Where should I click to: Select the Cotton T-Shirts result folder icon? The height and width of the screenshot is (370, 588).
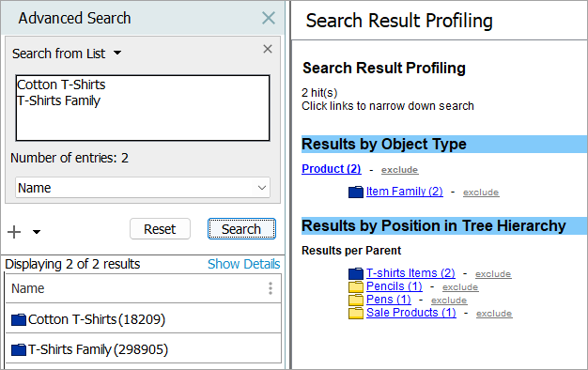coord(19,319)
